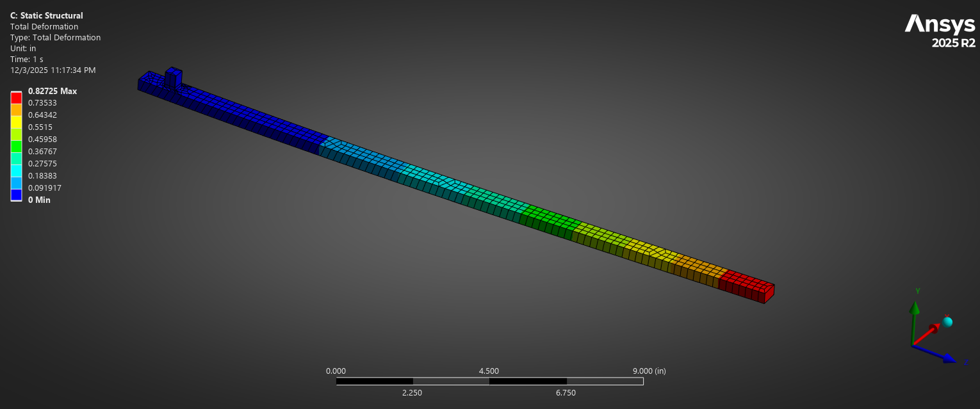The width and height of the screenshot is (980, 409).
Task: Click the black-and-white scale ruler bar
Action: [490, 381]
